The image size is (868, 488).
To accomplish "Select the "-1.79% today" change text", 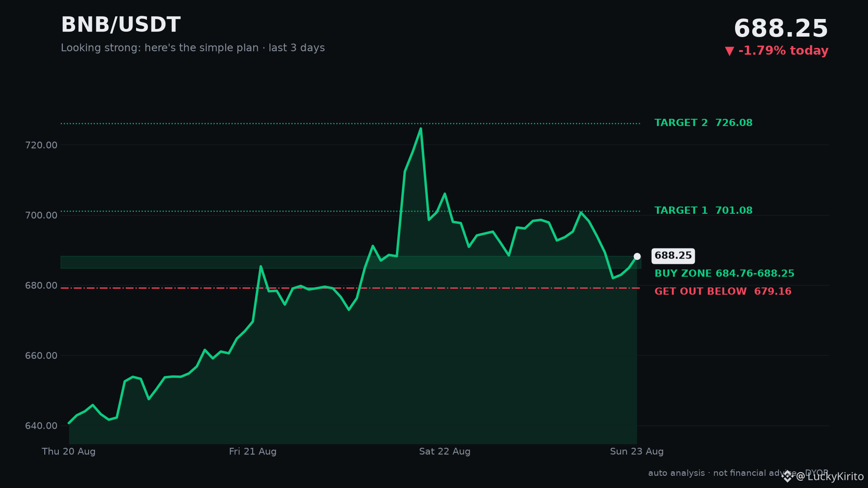I will tap(783, 51).
